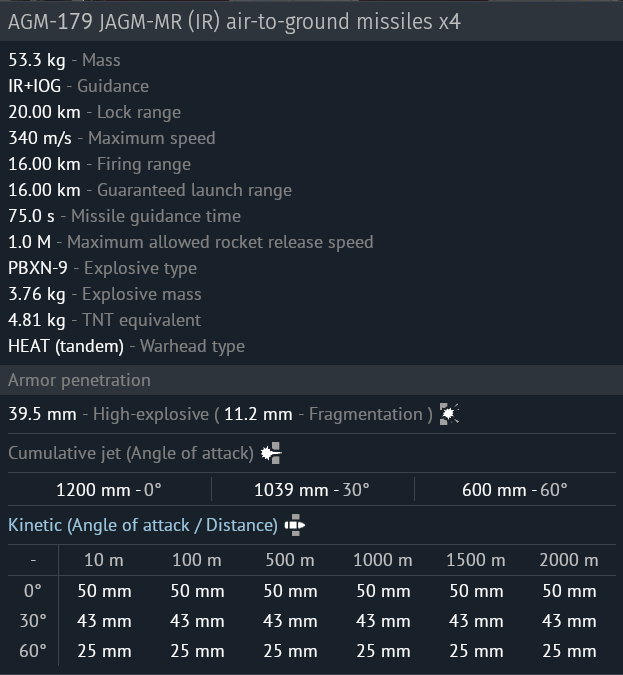Select the 'IR+IOG' guidance value

(34, 86)
